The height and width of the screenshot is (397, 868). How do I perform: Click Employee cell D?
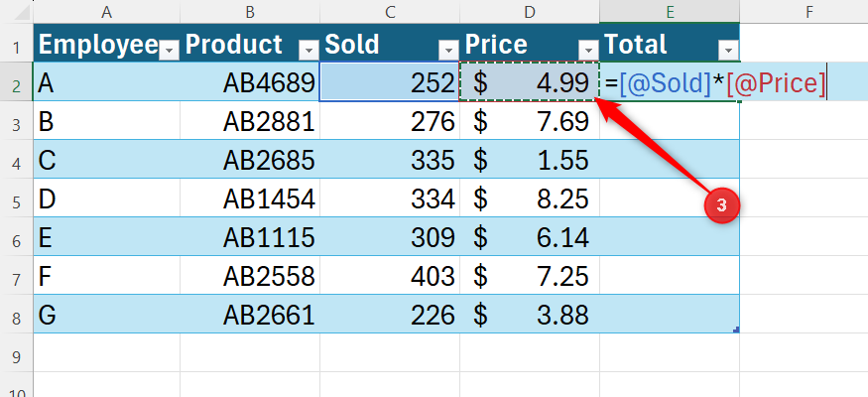pos(106,198)
